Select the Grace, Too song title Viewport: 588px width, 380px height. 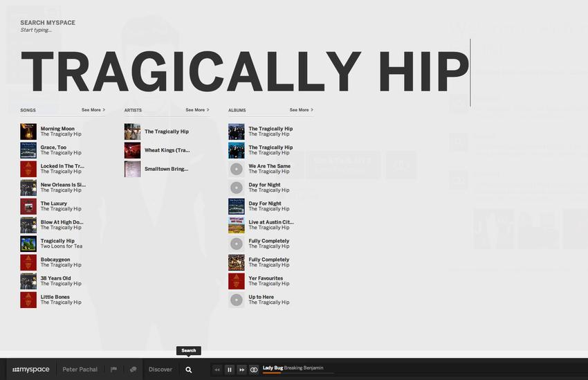click(53, 147)
